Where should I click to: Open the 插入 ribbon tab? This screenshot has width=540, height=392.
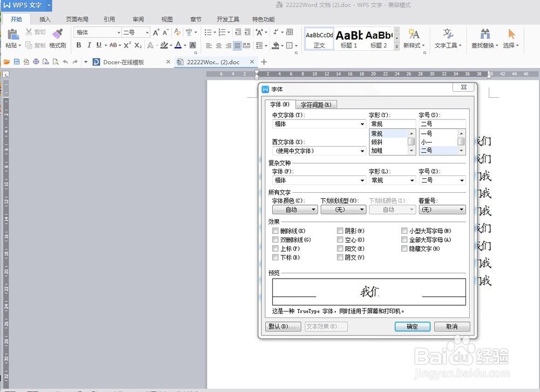(x=45, y=18)
